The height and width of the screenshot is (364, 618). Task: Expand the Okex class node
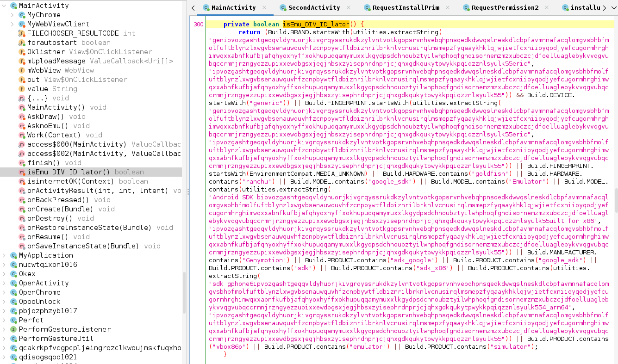pyautogui.click(x=4, y=274)
